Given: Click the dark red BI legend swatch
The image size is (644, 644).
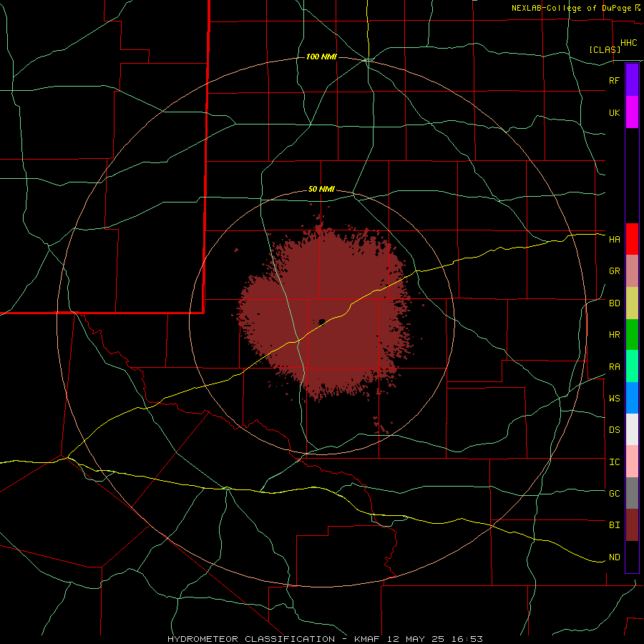Looking at the screenshot, I should pyautogui.click(x=632, y=525).
